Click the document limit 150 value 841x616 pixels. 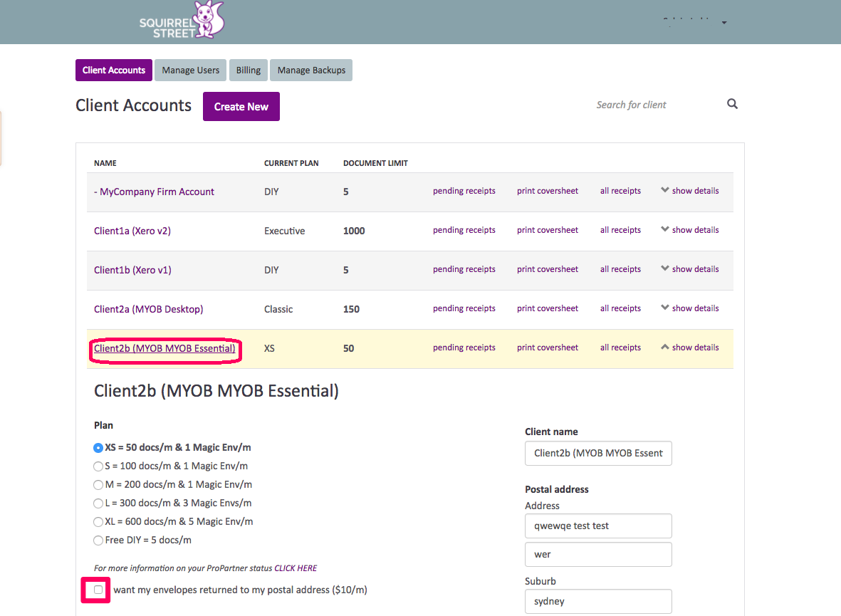(351, 309)
